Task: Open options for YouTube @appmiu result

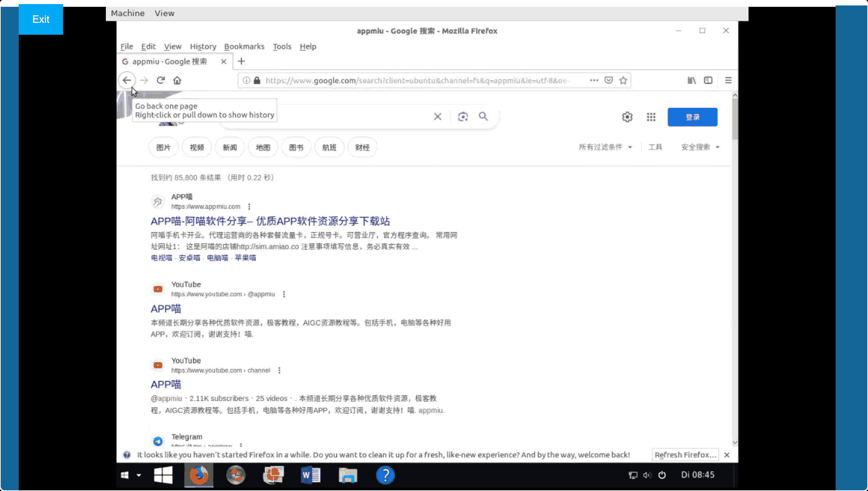Action: click(x=284, y=294)
